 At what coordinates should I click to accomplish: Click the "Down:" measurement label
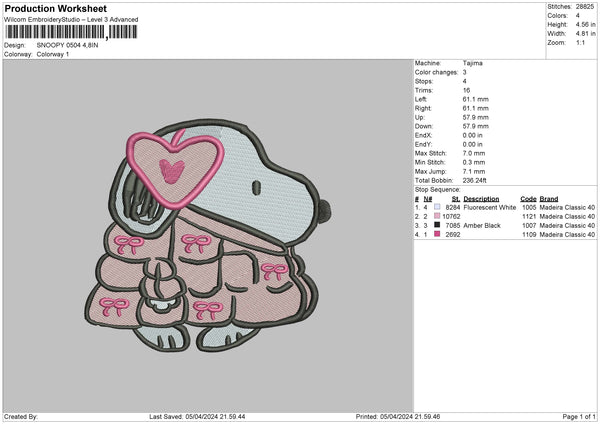pos(424,126)
